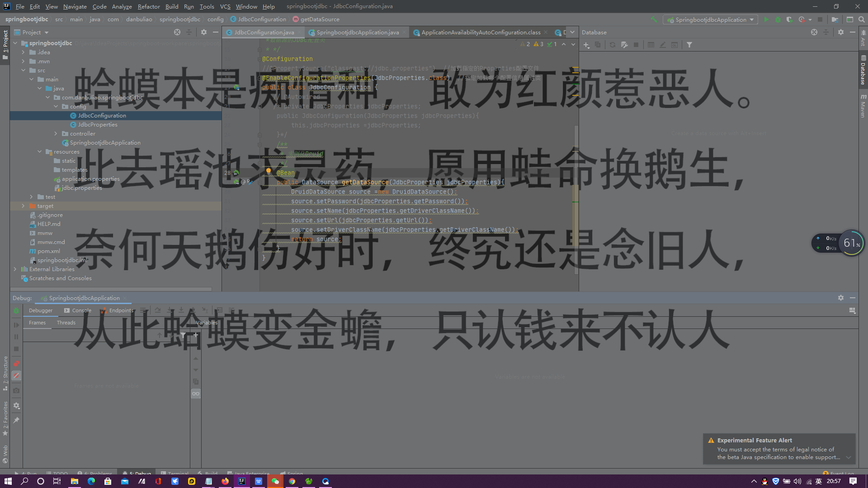Toggle the Project tool window stripe on the left
868x488 pixels.
pos(5,46)
